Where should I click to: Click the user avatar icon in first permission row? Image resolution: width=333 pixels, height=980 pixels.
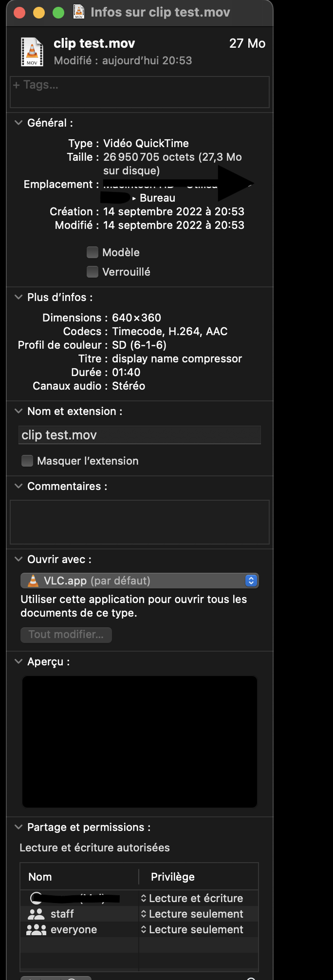[36, 898]
